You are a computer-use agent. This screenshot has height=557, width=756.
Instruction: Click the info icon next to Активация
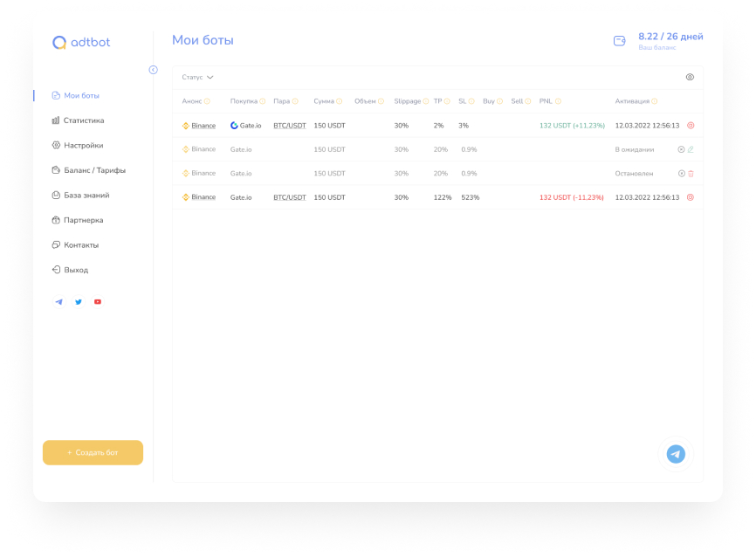[655, 101]
